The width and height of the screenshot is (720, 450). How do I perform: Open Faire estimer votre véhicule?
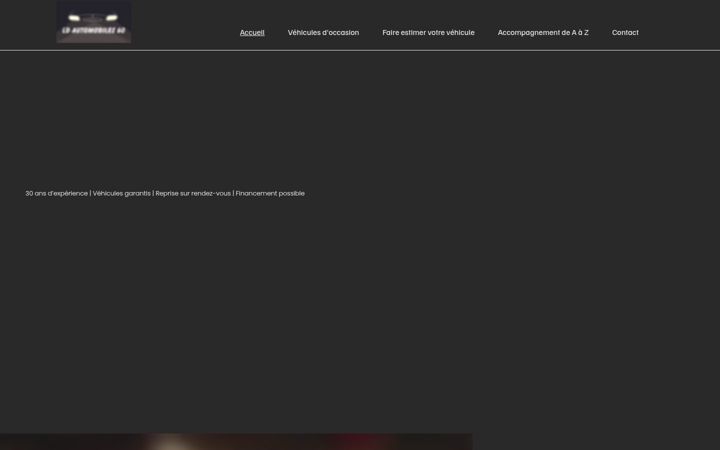[428, 33]
